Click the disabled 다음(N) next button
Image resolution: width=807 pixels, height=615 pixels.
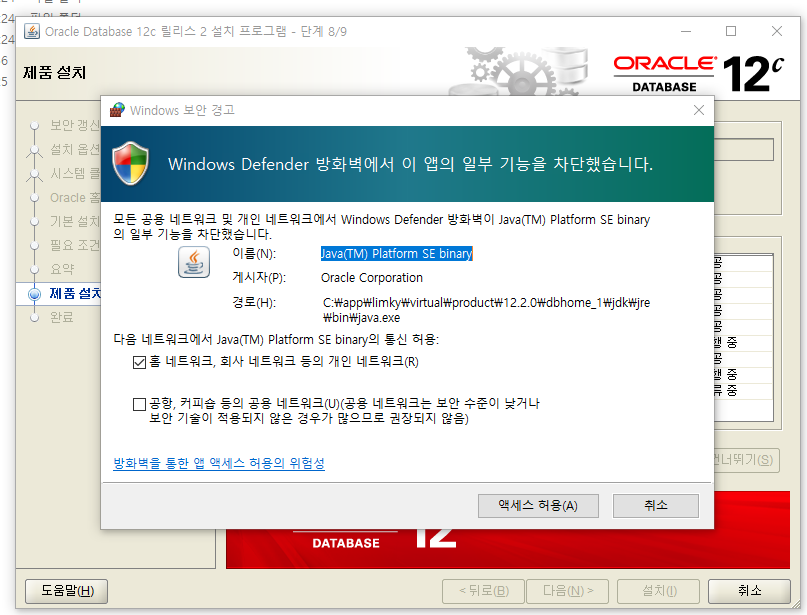568,591
